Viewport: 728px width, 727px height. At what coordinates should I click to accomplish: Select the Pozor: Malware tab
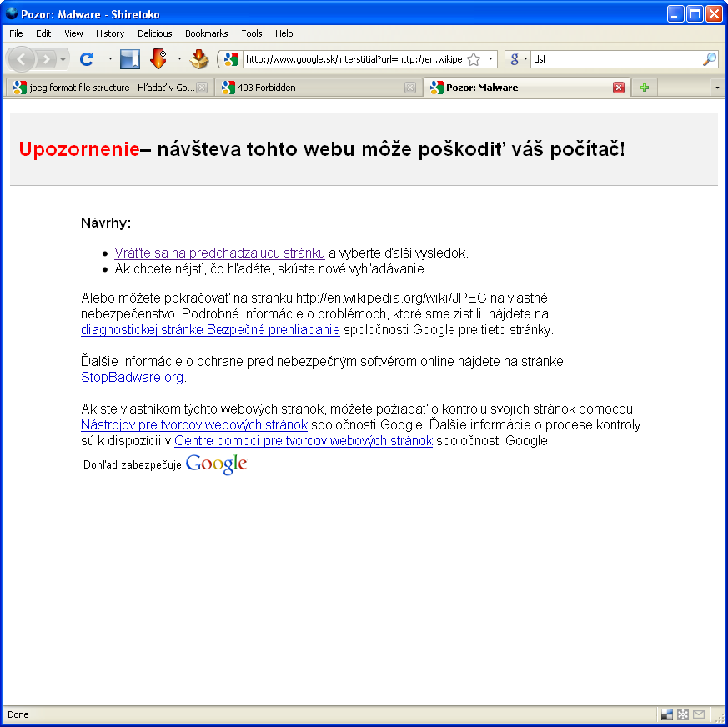(527, 88)
